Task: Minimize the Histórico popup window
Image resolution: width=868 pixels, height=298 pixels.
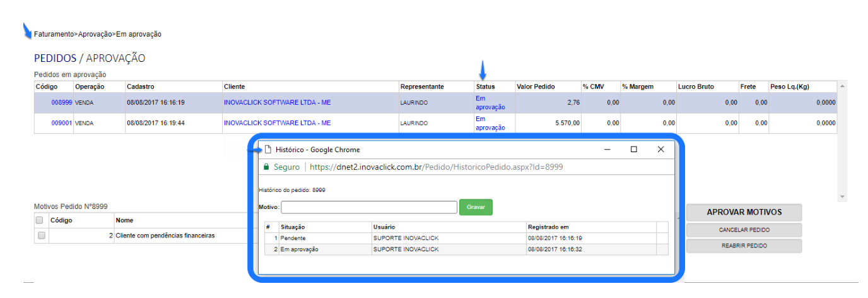Action: pos(607,150)
